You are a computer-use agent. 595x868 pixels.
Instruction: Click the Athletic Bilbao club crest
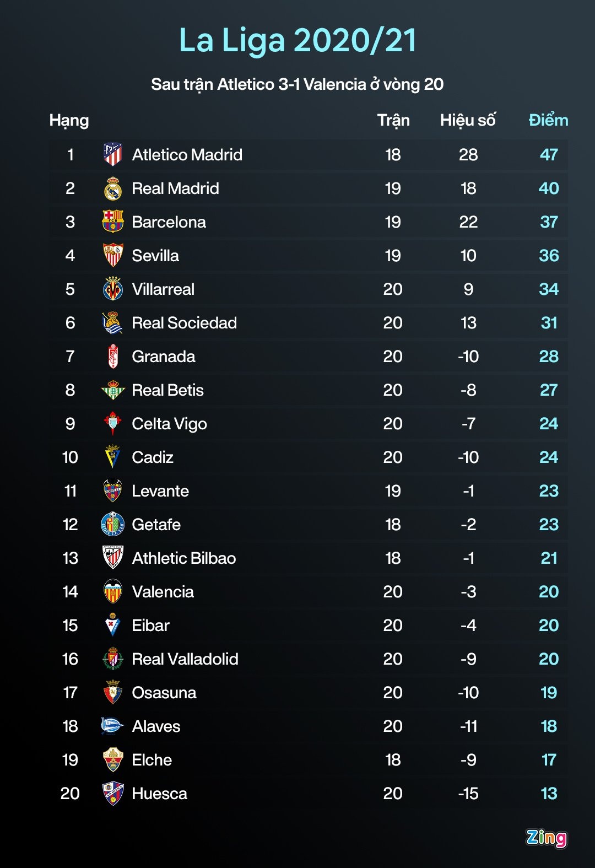pyautogui.click(x=113, y=558)
